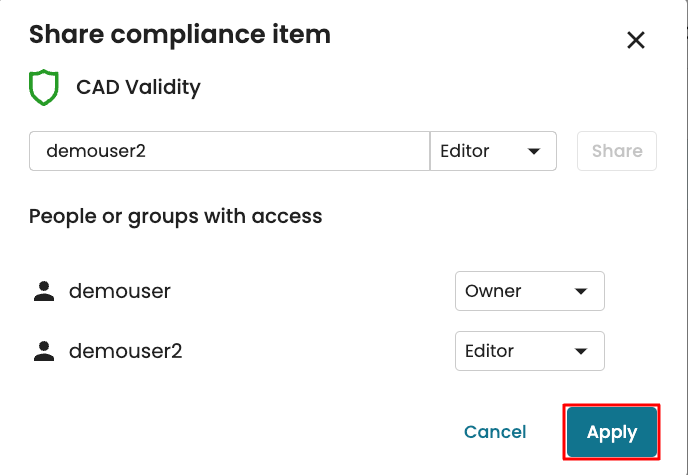688x475 pixels.
Task: Click the People or groups with access heading
Action: (176, 216)
